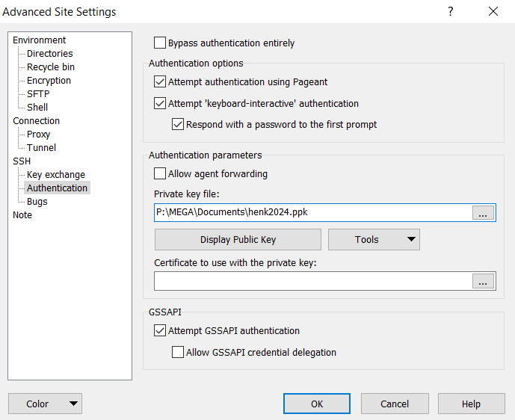The height and width of the screenshot is (420, 515).
Task: Click the Display Public Key button
Action: click(x=238, y=240)
